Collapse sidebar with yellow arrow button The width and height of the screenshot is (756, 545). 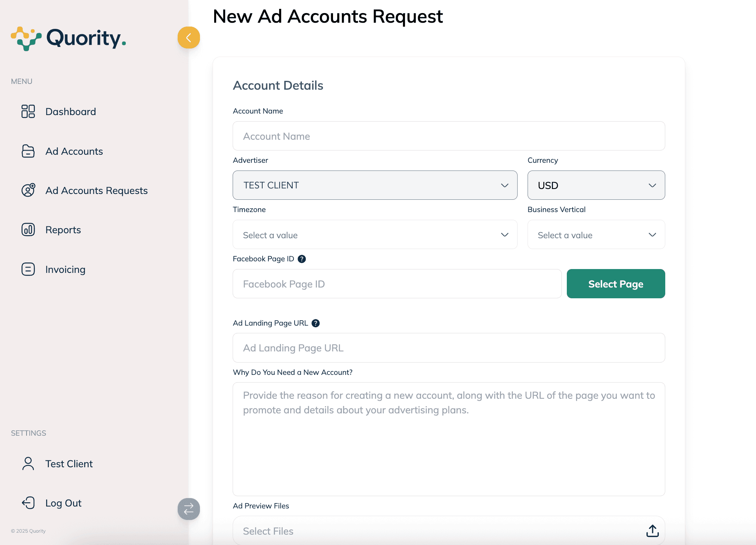pyautogui.click(x=188, y=38)
